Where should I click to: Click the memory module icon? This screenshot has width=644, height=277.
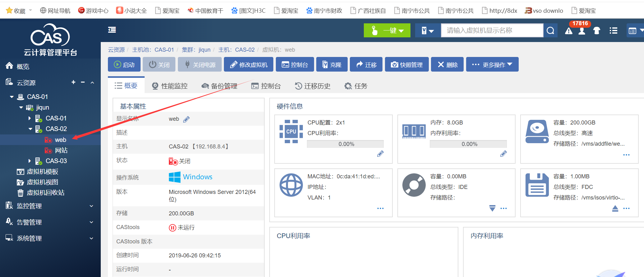[414, 131]
